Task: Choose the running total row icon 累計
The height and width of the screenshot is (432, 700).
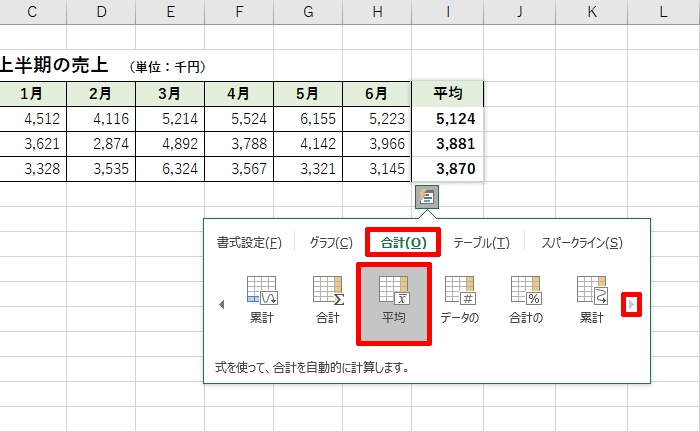Action: pos(262,300)
